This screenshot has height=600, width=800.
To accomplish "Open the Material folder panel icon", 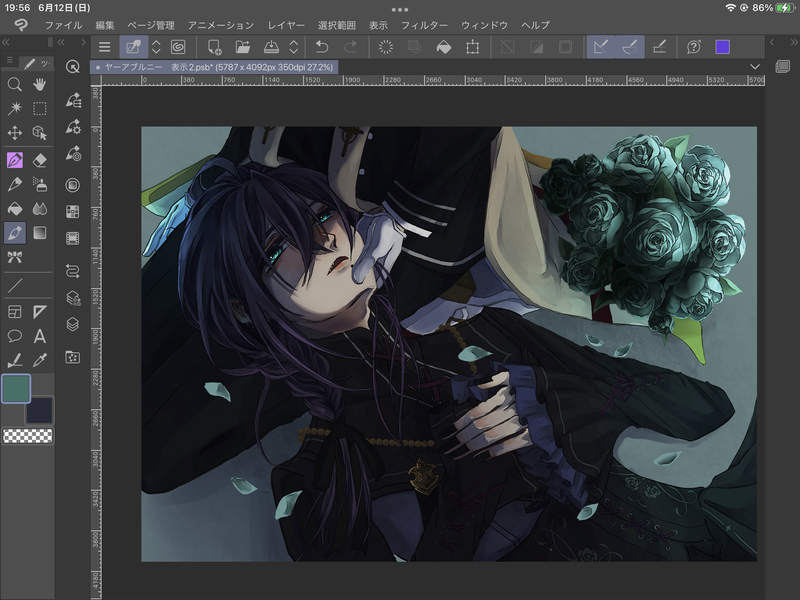I will tap(72, 357).
